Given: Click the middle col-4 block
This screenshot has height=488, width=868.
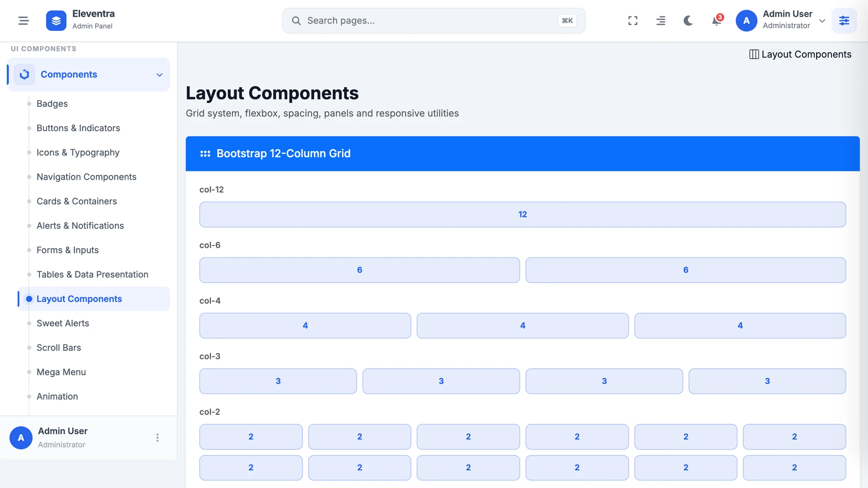Looking at the screenshot, I should 523,325.
